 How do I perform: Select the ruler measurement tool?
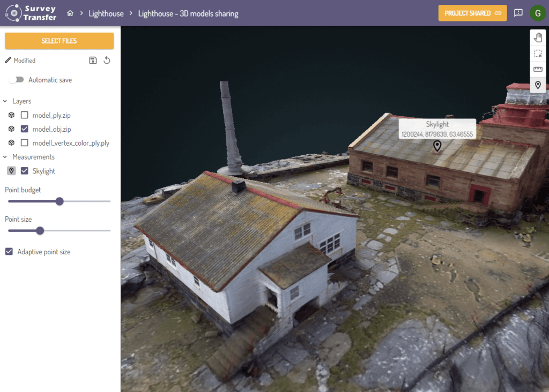click(x=538, y=70)
